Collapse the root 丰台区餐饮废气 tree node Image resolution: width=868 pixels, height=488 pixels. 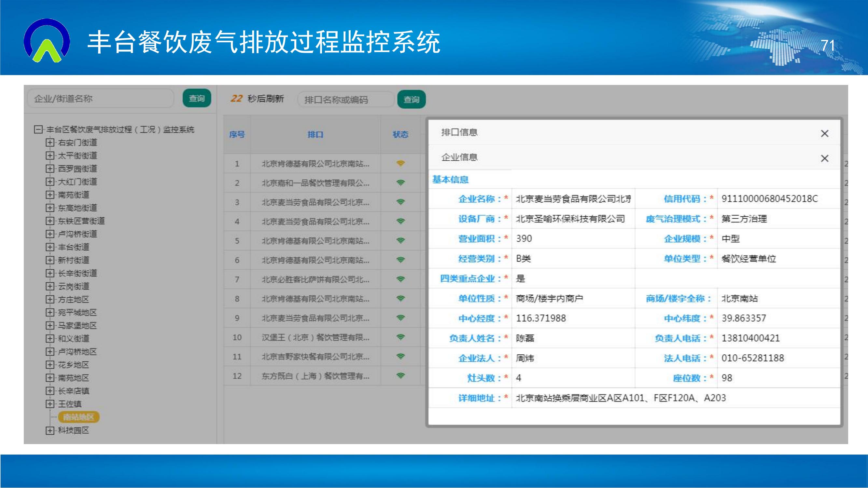[x=38, y=129]
